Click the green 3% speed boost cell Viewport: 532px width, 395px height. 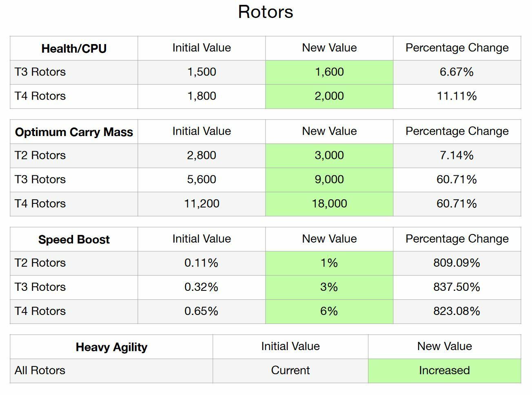pyautogui.click(x=329, y=287)
